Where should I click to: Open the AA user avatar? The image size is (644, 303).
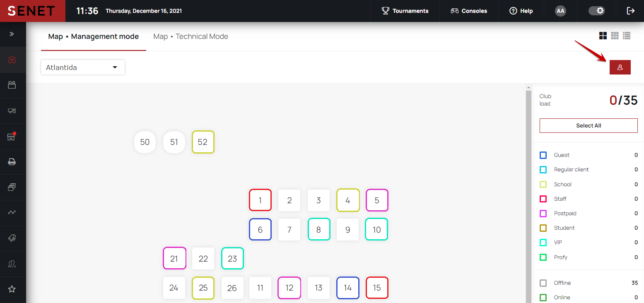point(560,11)
